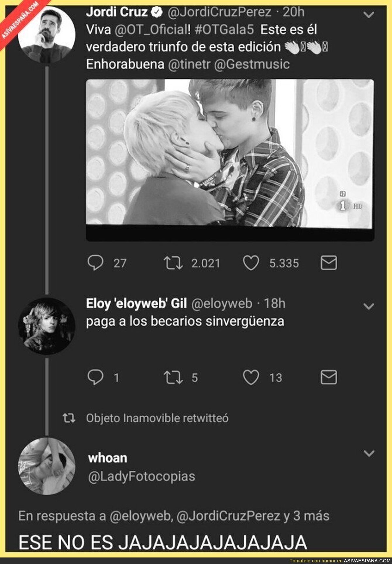Retweet Jordi Cruz's tweet
The width and height of the screenshot is (392, 564).
click(x=173, y=263)
